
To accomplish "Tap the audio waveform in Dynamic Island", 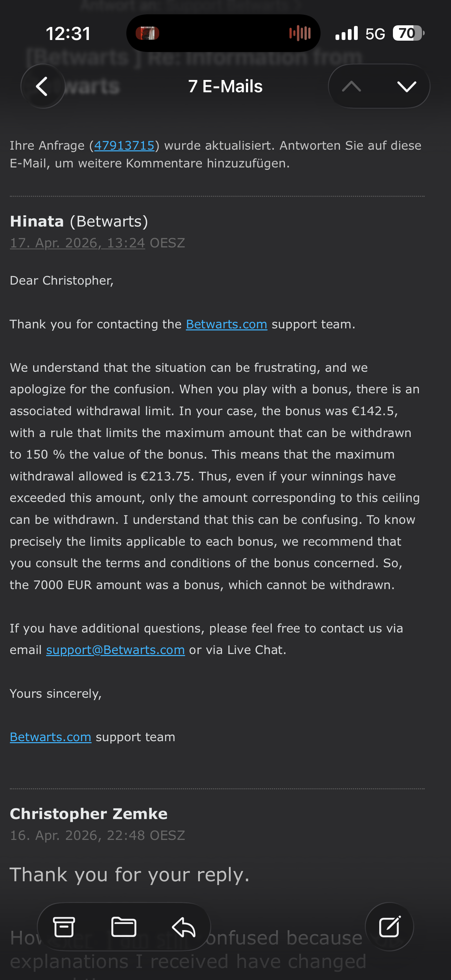I will click(300, 33).
